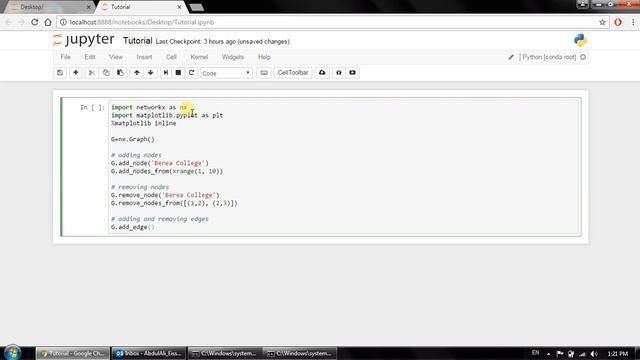640x360 pixels.
Task: Rename notebook by clicking Tutorial title
Action: tap(138, 41)
